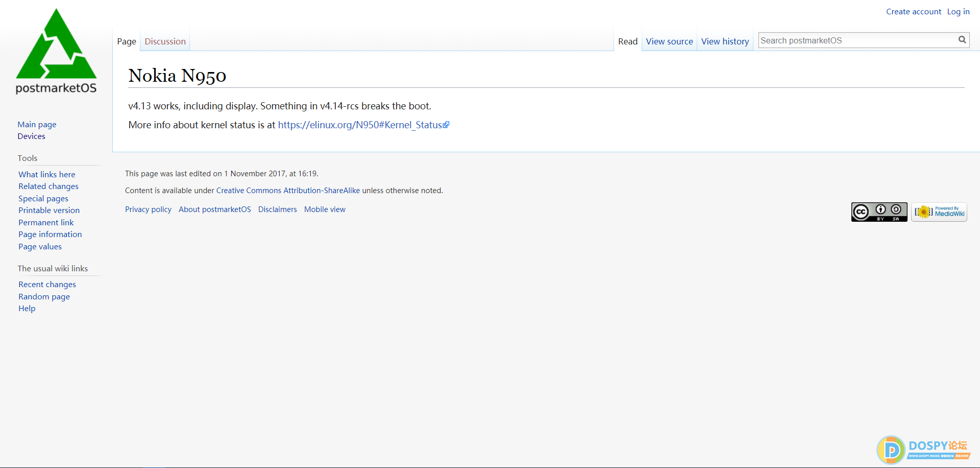Click Create account link
Screen dimensions: 980x468
click(x=913, y=12)
